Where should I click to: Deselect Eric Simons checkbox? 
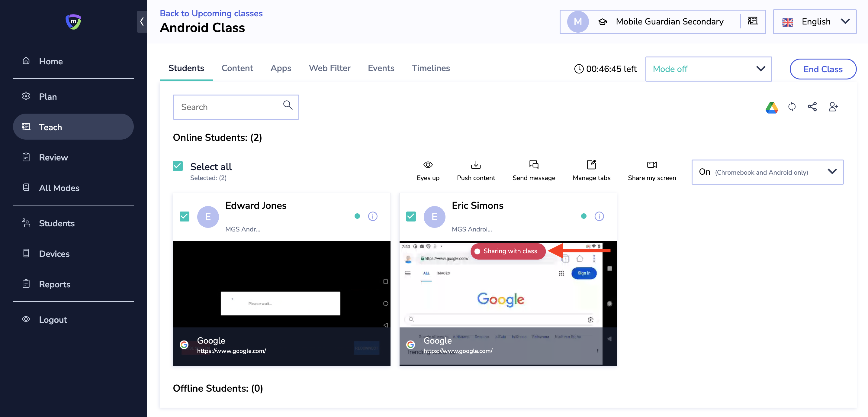tap(411, 216)
